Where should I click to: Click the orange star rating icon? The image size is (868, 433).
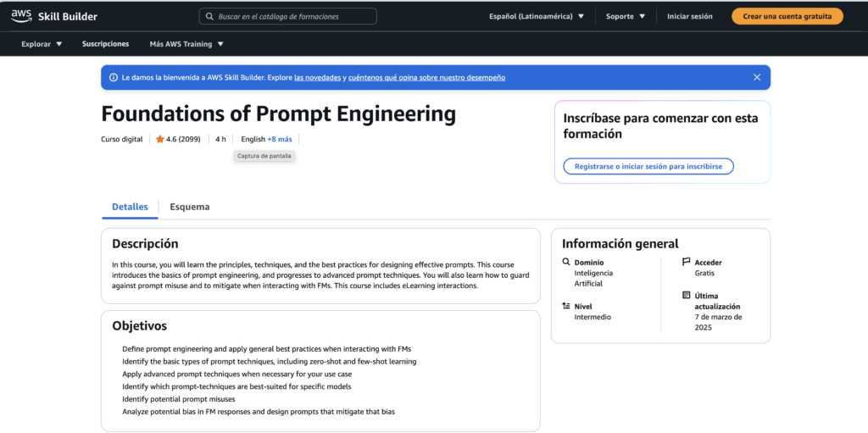(x=159, y=139)
